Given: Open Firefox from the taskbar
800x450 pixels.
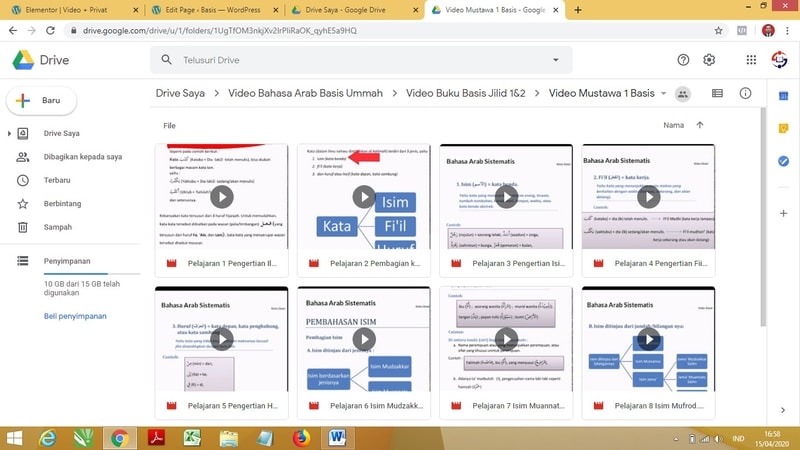Looking at the screenshot, I should [301, 437].
